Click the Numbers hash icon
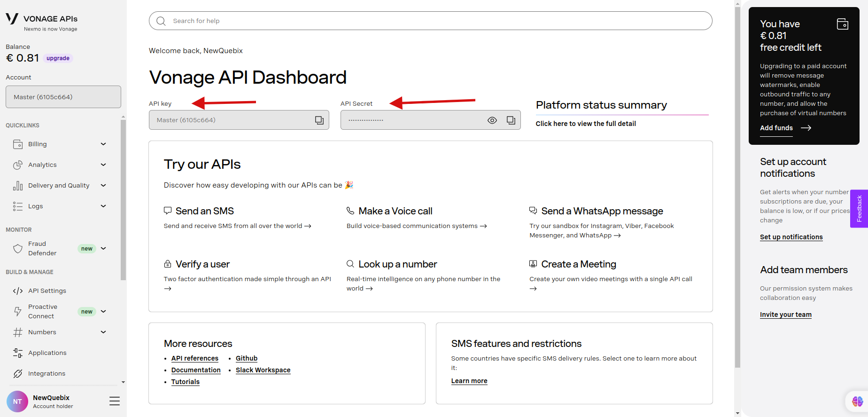Screen dimensions: 868x417 pos(18,332)
